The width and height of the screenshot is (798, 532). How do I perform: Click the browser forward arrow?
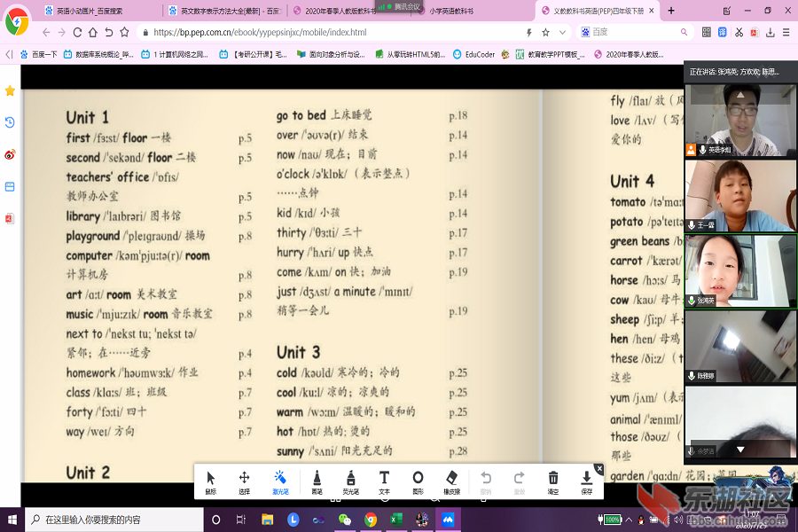click(x=61, y=32)
